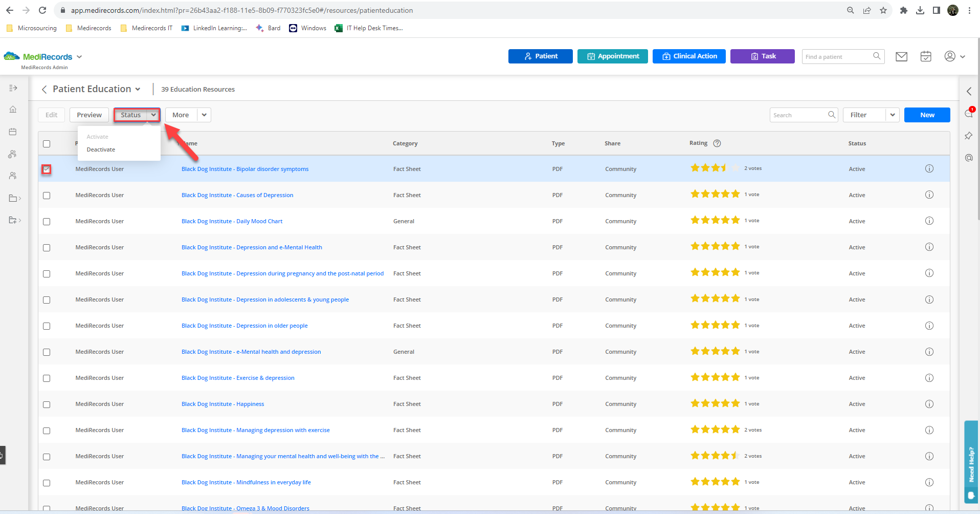Reload the page in browser
This screenshot has height=514, width=980.
pyautogui.click(x=42, y=10)
